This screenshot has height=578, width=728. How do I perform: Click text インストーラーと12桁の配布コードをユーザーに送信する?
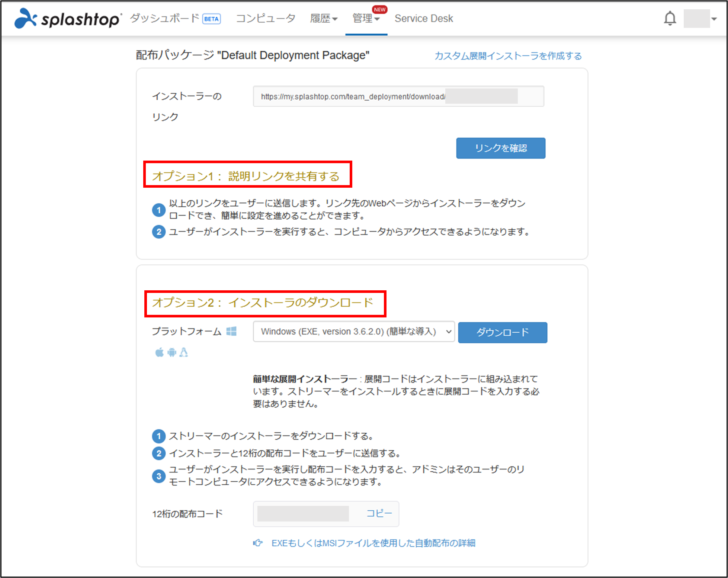[x=285, y=453]
